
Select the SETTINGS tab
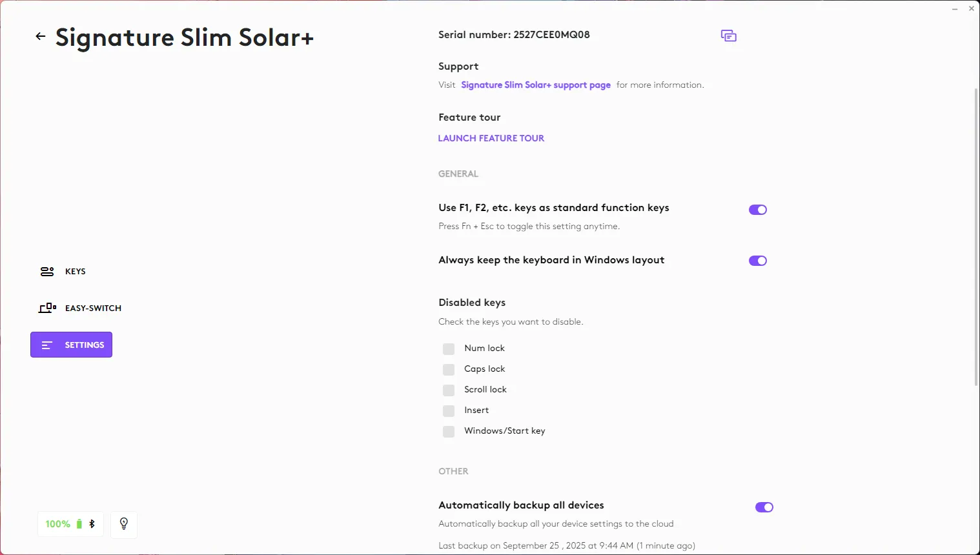(x=71, y=345)
